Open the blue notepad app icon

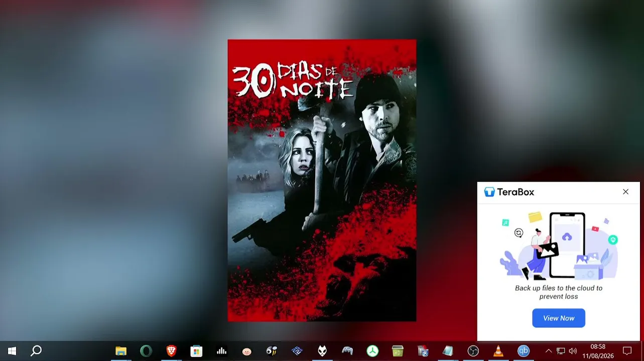(x=448, y=351)
